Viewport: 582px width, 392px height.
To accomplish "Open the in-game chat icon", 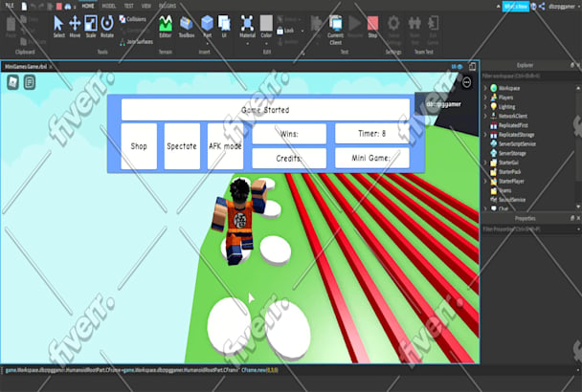I will pos(30,82).
